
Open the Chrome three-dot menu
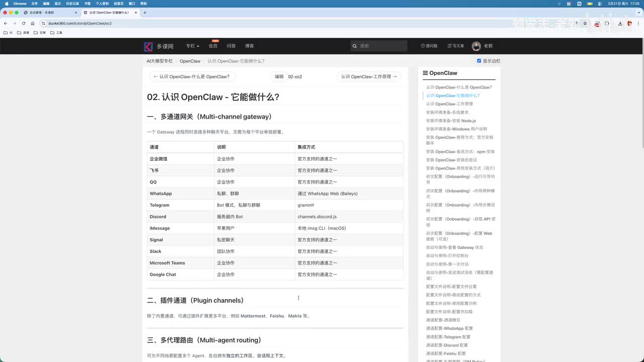638,23
